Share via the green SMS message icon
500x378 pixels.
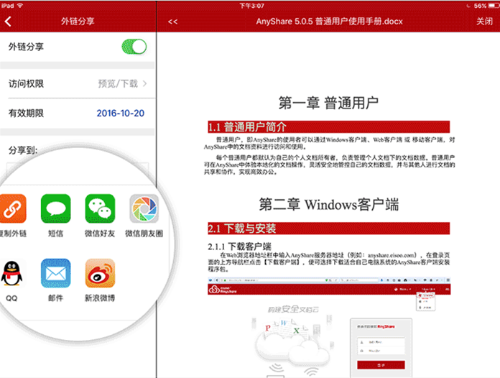[56, 209]
